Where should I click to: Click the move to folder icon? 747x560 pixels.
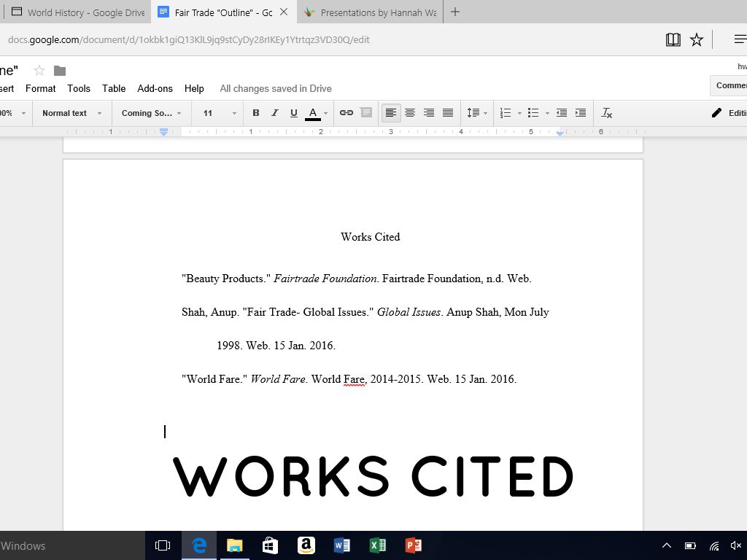[x=60, y=71]
